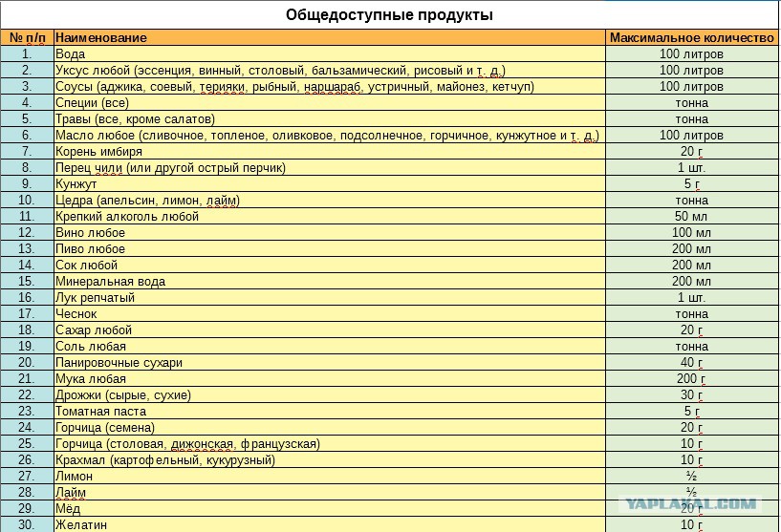Click the cell 'Соль любая'
This screenshot has height=532, width=781.
point(330,346)
